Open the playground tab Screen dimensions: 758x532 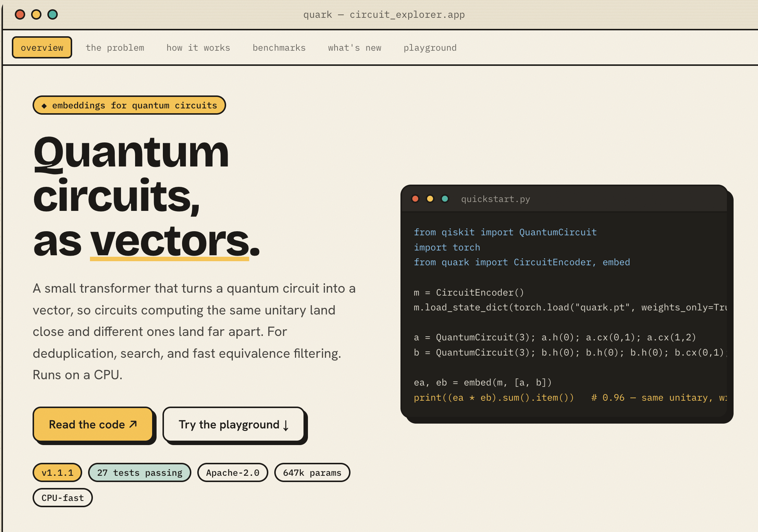[430, 48]
